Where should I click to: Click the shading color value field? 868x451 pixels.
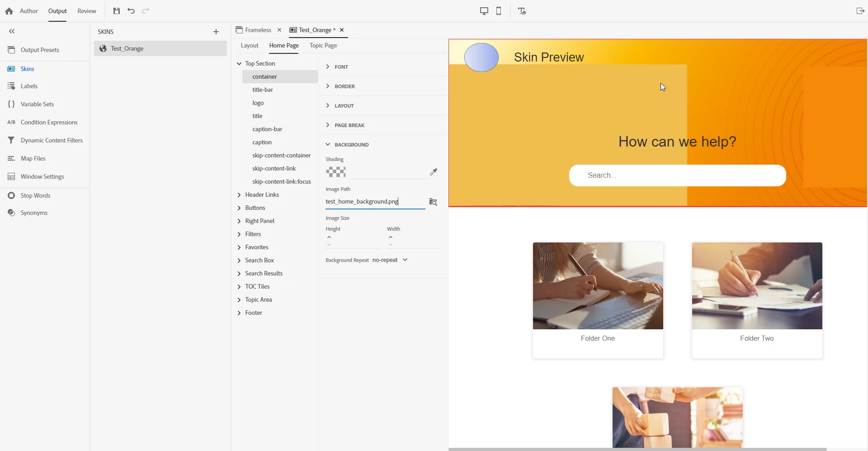387,172
